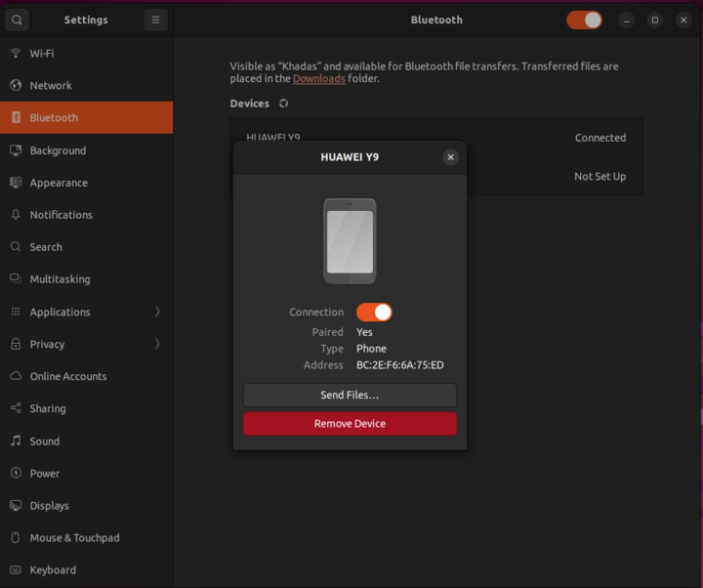The width and height of the screenshot is (703, 588).
Task: Click the Bluetooth header title
Action: (x=436, y=21)
